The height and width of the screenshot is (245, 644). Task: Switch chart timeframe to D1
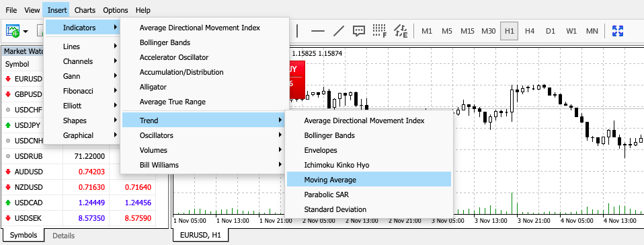551,31
